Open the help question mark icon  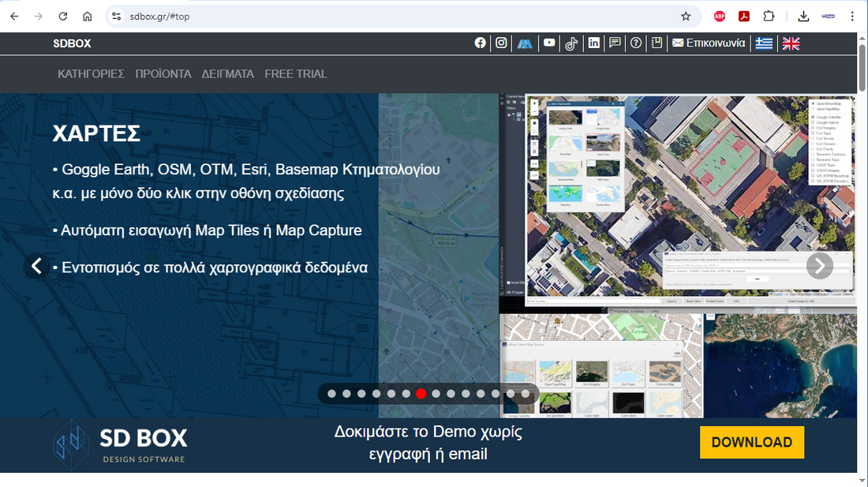[x=636, y=43]
